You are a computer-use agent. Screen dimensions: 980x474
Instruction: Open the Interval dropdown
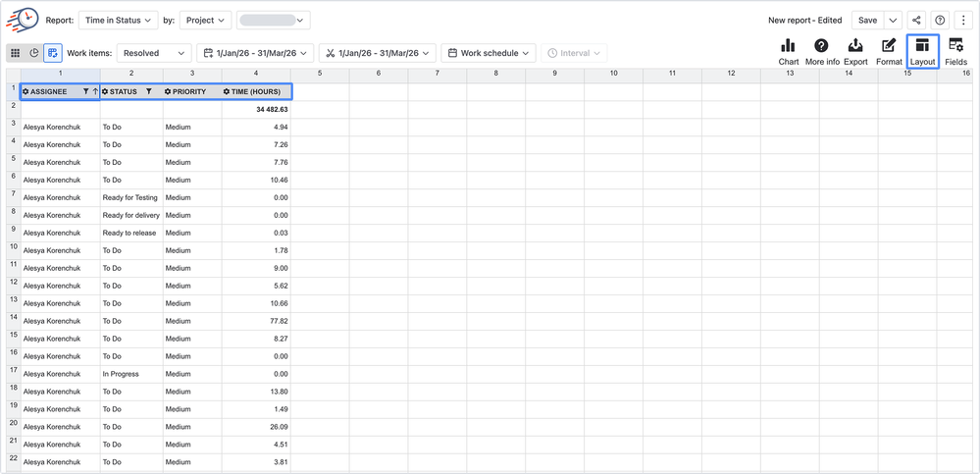point(574,53)
